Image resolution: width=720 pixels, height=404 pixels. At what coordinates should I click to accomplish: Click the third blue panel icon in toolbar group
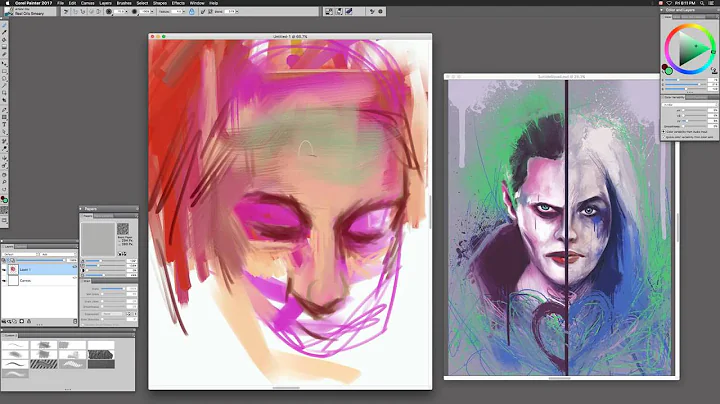tap(349, 11)
